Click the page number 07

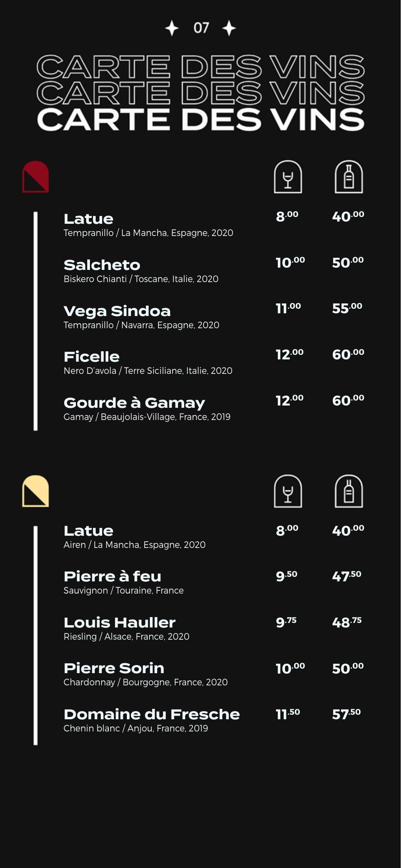point(201,28)
